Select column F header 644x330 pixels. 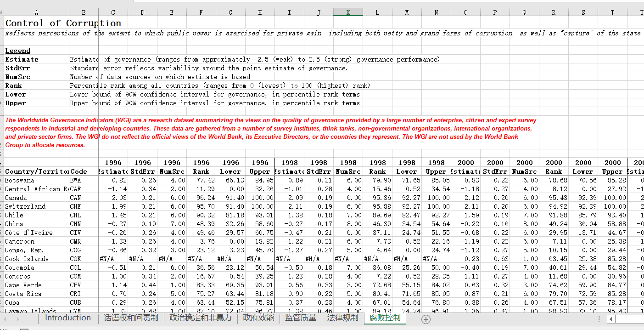coord(201,12)
